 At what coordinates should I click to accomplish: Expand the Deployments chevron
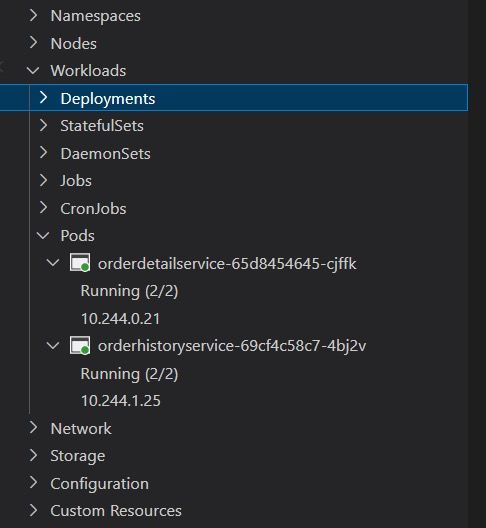(x=43, y=98)
